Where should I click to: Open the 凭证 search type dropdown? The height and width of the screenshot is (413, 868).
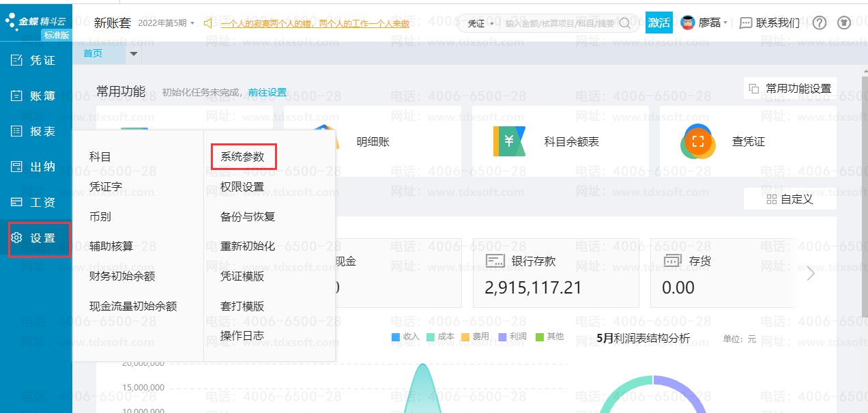[x=480, y=23]
